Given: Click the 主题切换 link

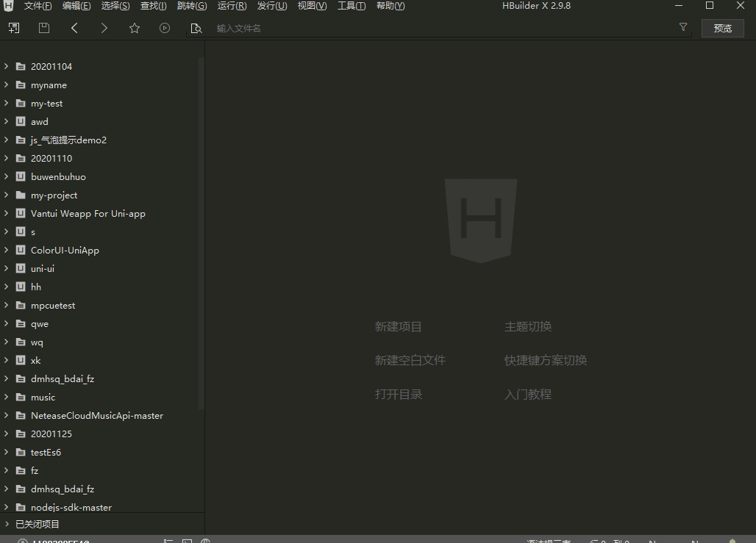Looking at the screenshot, I should [x=528, y=327].
